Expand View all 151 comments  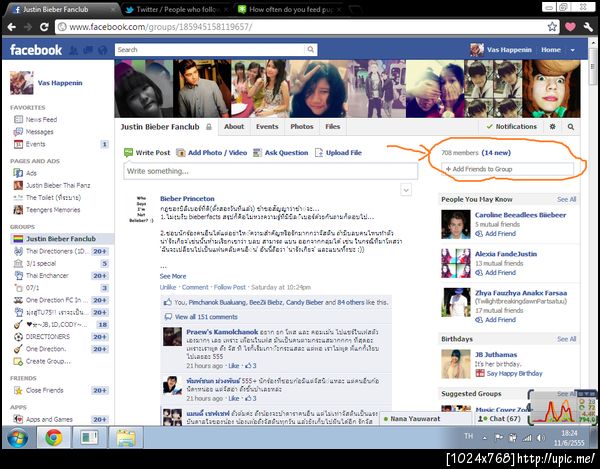click(x=206, y=317)
